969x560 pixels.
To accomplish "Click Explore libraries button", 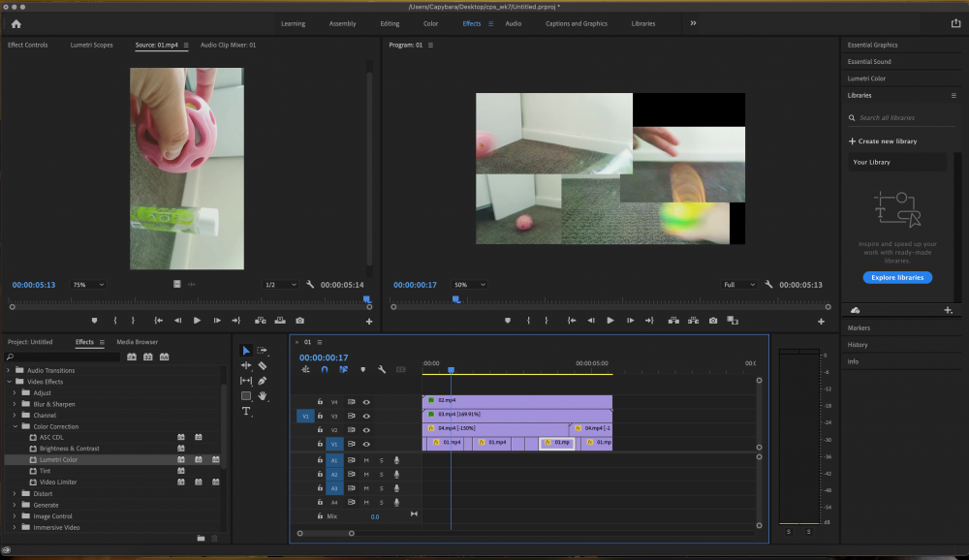I will (897, 277).
